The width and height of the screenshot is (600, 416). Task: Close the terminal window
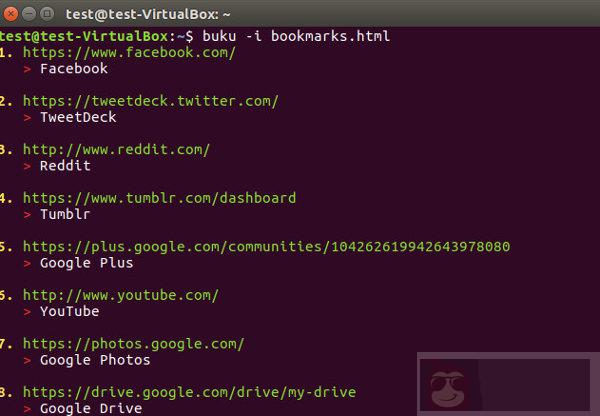point(10,14)
